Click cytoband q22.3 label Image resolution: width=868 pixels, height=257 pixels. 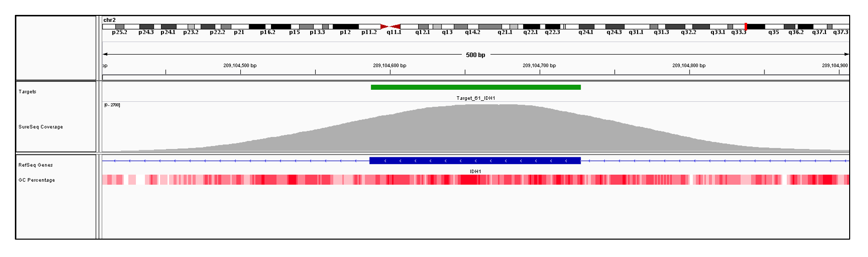tap(552, 32)
